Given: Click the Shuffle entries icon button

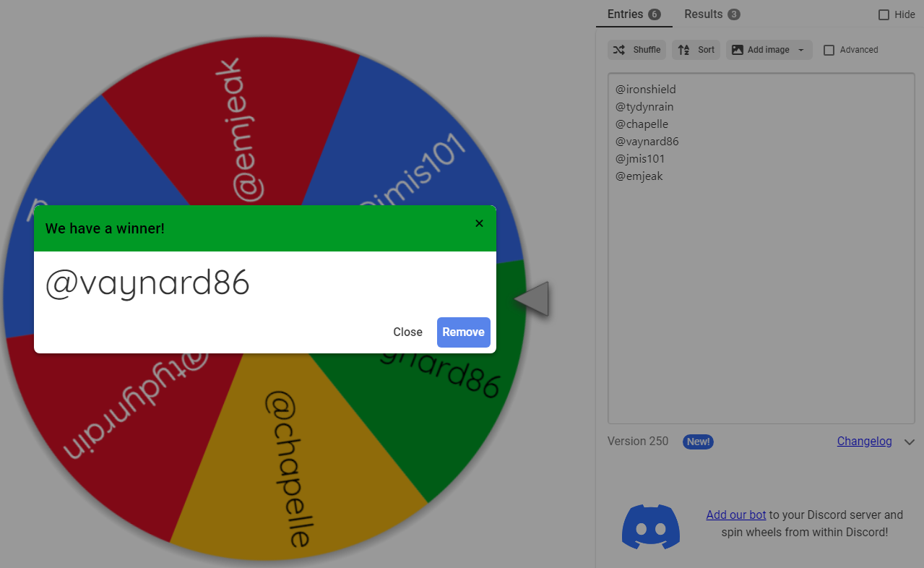Looking at the screenshot, I should [x=619, y=50].
